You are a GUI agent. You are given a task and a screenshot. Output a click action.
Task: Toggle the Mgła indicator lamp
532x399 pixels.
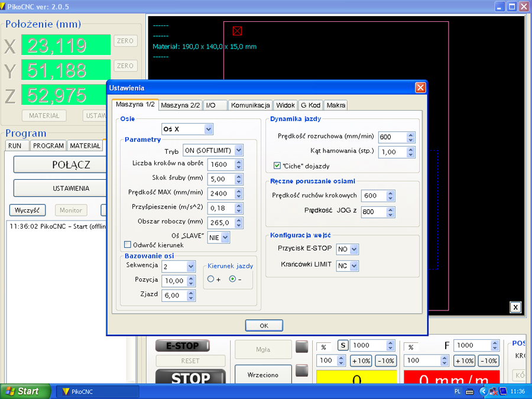301,347
